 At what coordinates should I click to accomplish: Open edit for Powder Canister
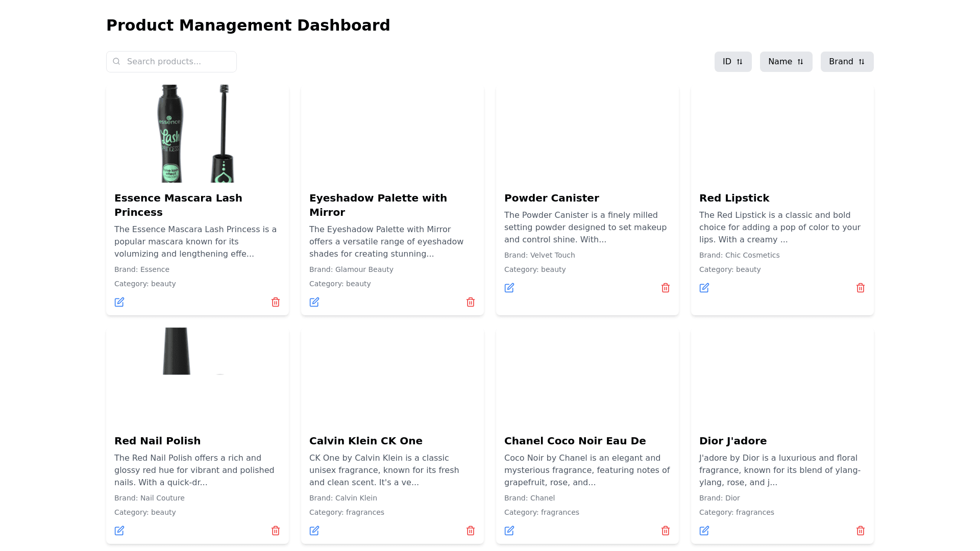tap(509, 288)
